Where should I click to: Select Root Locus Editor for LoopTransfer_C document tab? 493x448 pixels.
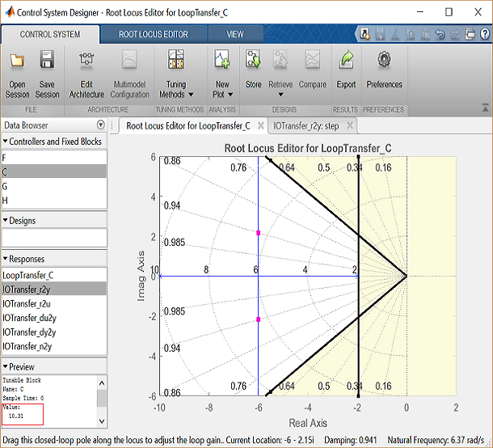pos(188,126)
